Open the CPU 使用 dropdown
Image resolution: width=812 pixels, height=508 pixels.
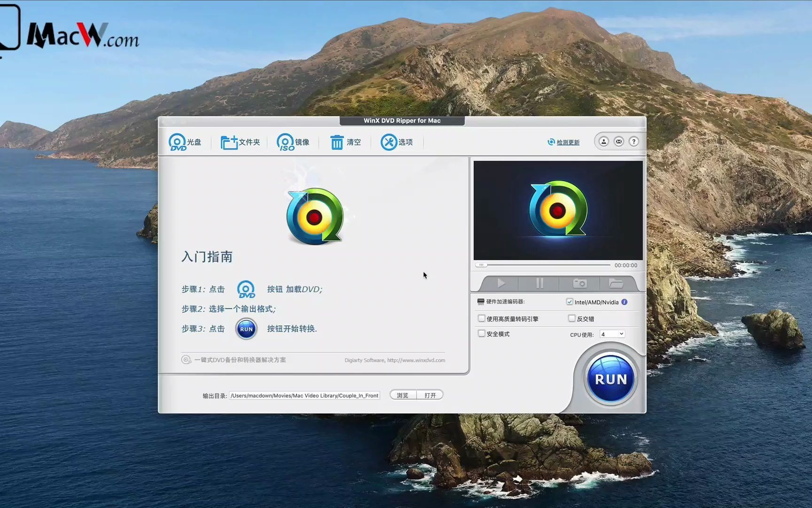611,333
